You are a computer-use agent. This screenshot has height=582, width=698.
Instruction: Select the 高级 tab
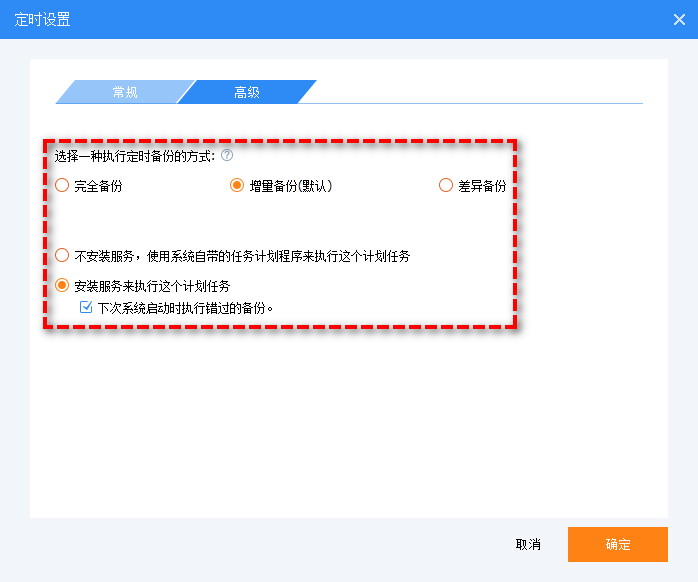[246, 92]
